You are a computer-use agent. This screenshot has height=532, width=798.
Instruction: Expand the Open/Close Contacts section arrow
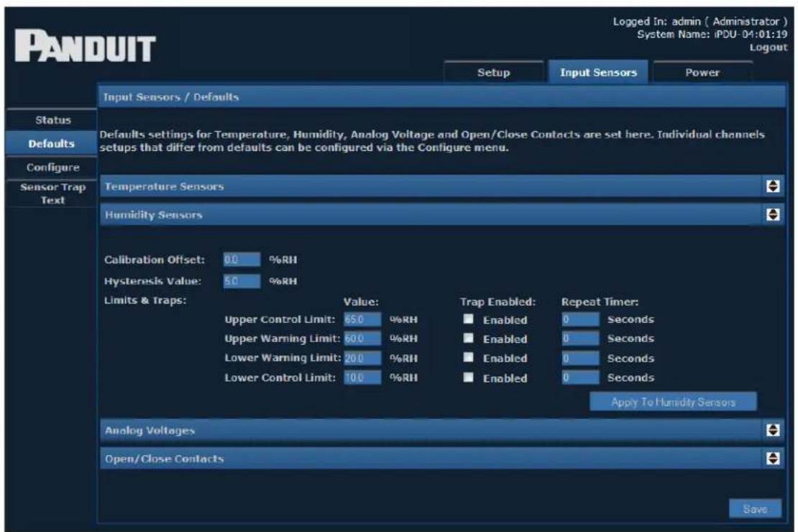[x=773, y=459]
